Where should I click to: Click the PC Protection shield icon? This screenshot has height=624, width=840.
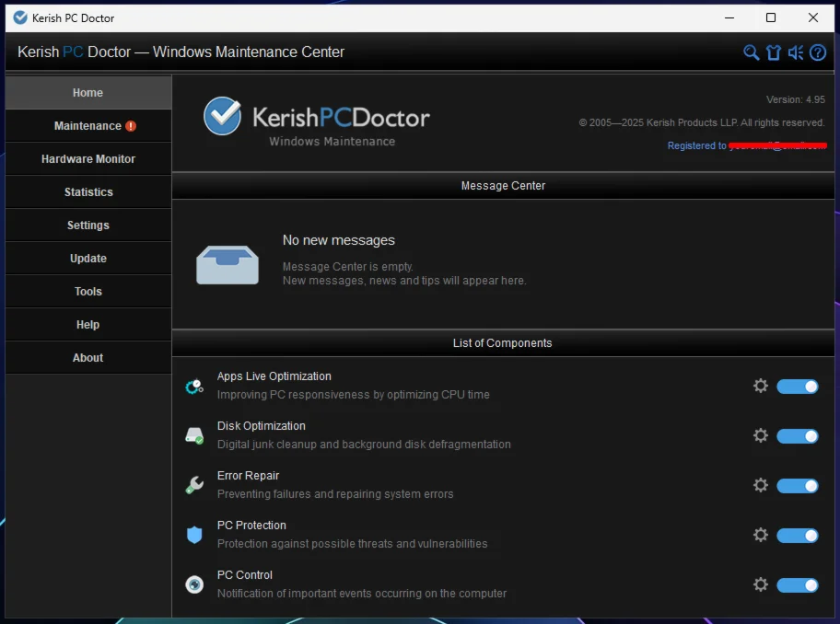(194, 535)
